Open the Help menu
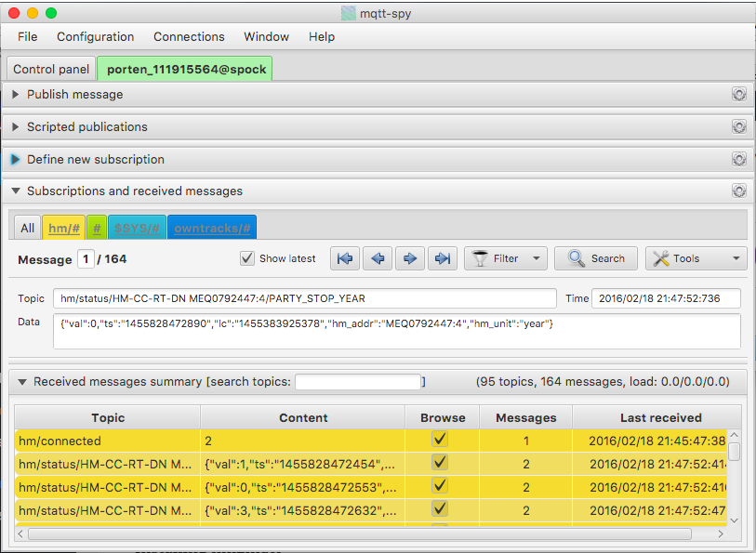Image resolution: width=756 pixels, height=553 pixels. coord(322,36)
